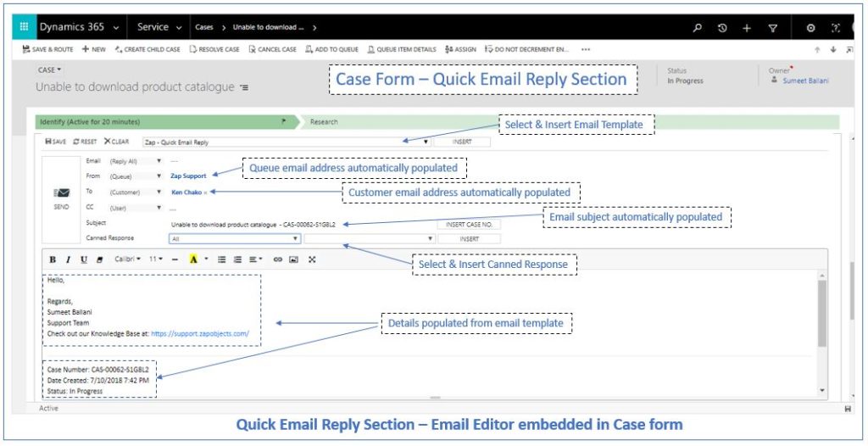This screenshot has width=868, height=446.
Task: Toggle underline formatting in email editor
Action: [84, 259]
